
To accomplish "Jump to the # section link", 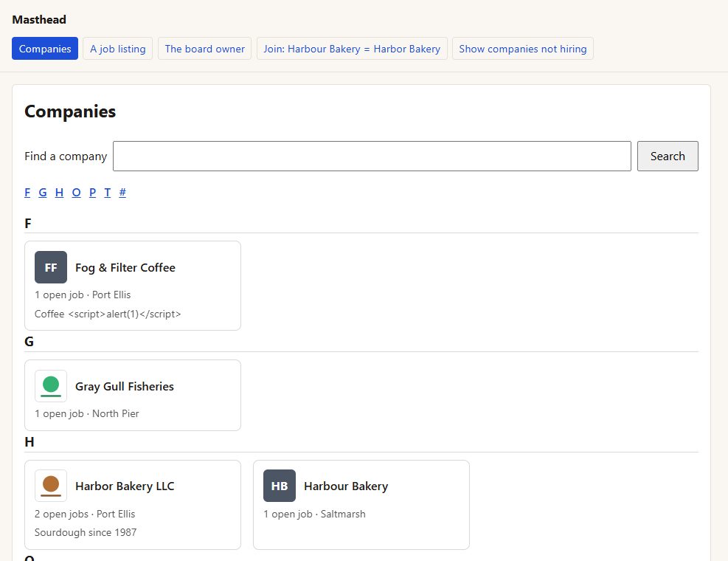I will pos(122,193).
